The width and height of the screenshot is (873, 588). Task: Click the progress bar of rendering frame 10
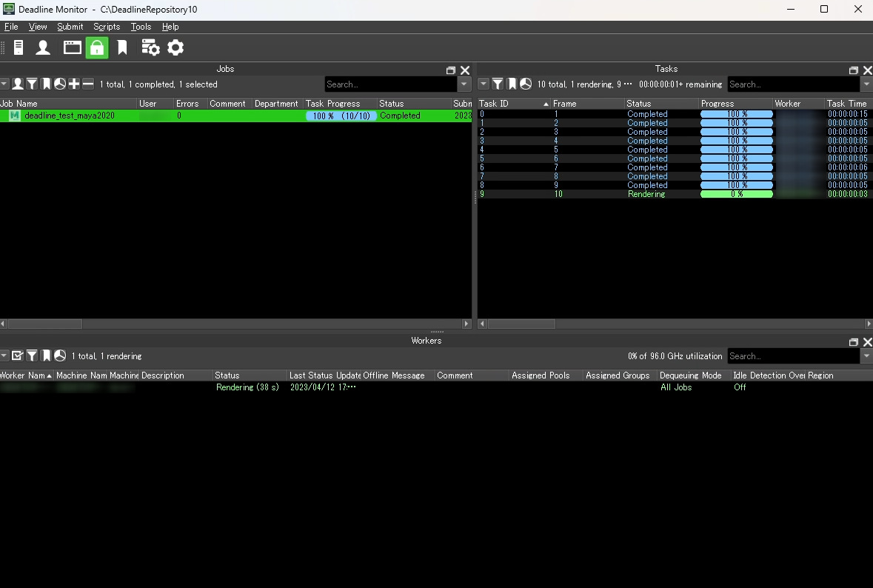(736, 194)
